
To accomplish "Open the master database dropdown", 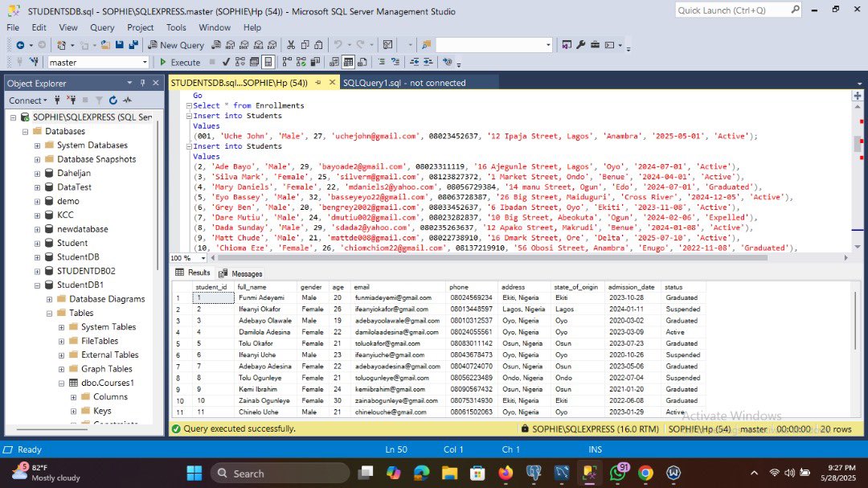I will point(143,62).
